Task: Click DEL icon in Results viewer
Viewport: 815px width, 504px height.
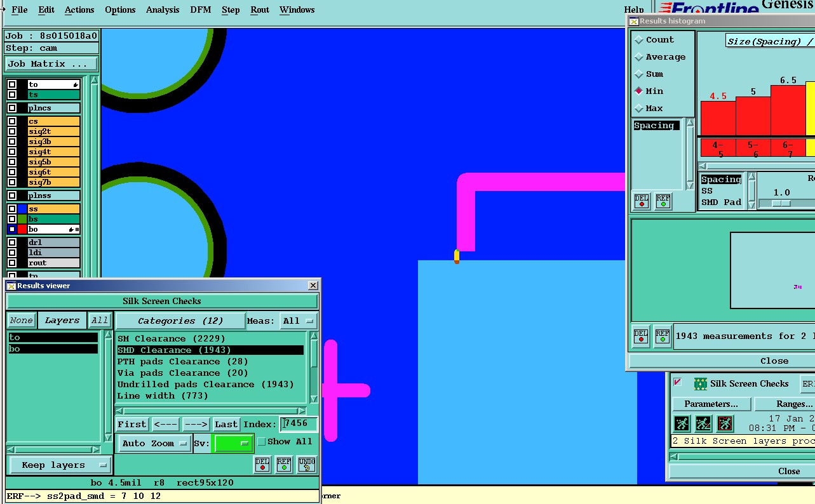Action: point(262,465)
